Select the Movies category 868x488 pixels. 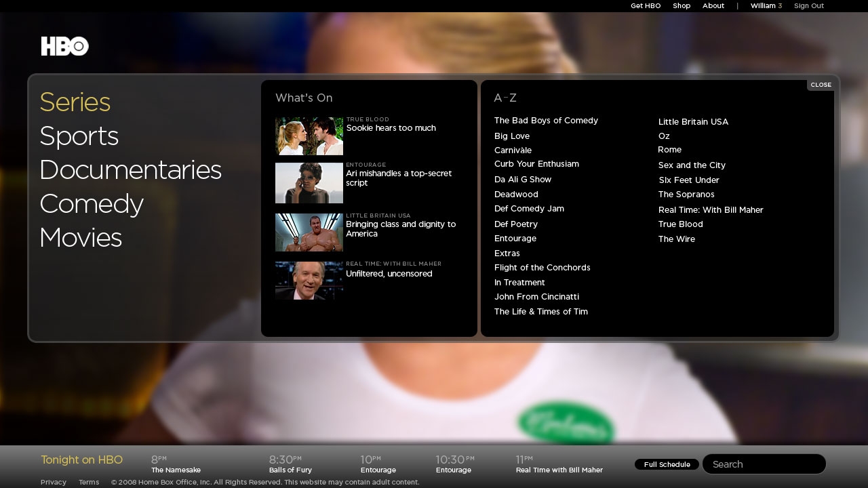pyautogui.click(x=81, y=238)
